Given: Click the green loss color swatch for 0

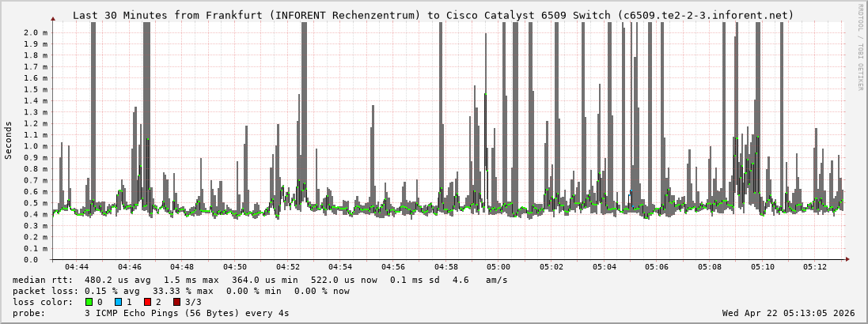Looking at the screenshot, I should 89,302.
